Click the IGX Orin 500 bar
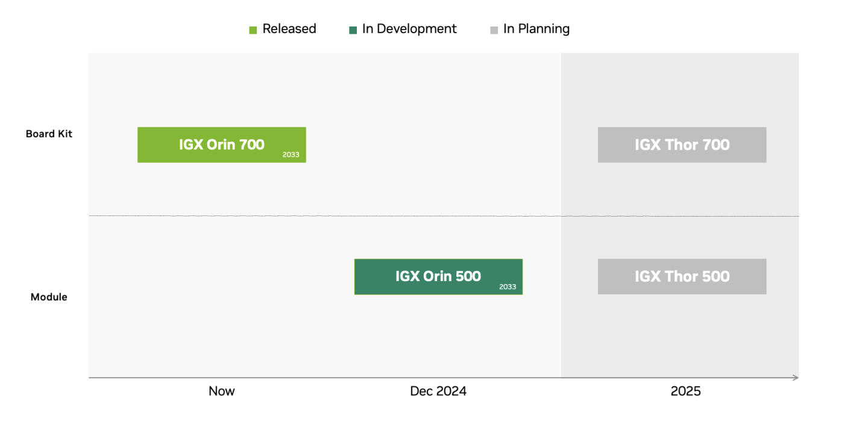 pos(438,276)
